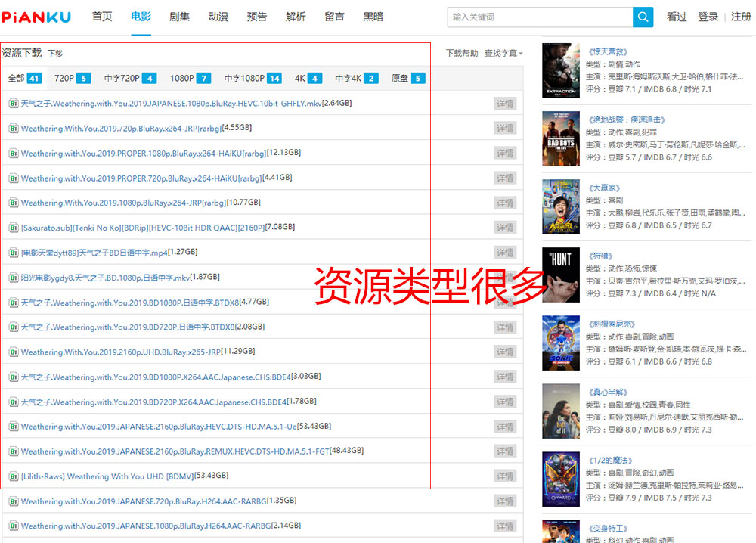Click BT icon beside 720p JRP 4.55GB torrent

[14, 129]
